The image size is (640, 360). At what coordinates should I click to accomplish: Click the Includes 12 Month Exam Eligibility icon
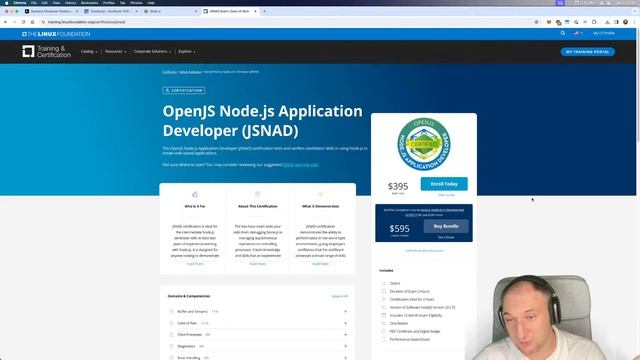coord(383,315)
